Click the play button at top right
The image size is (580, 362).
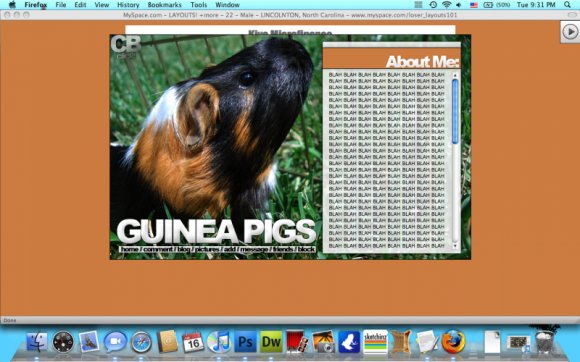[570, 32]
